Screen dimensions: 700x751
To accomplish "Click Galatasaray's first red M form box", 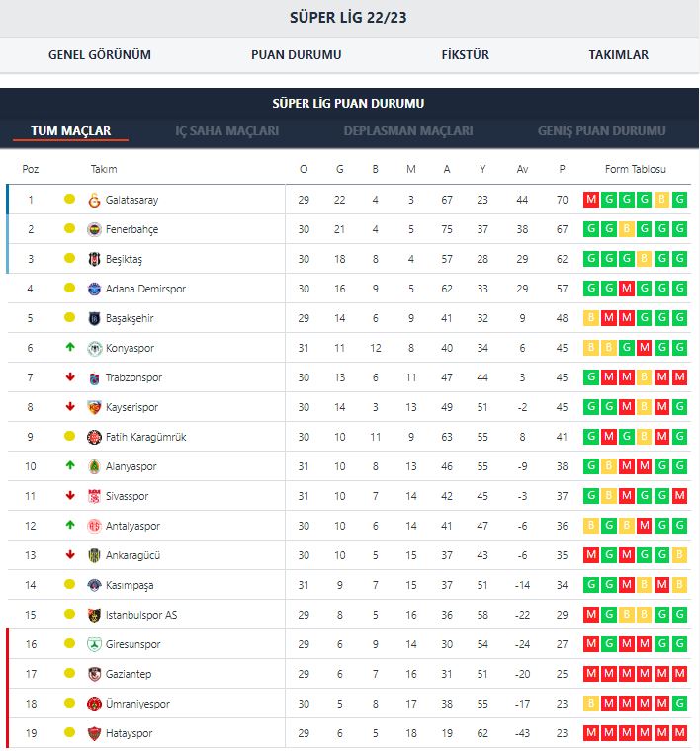I will click(x=591, y=200).
